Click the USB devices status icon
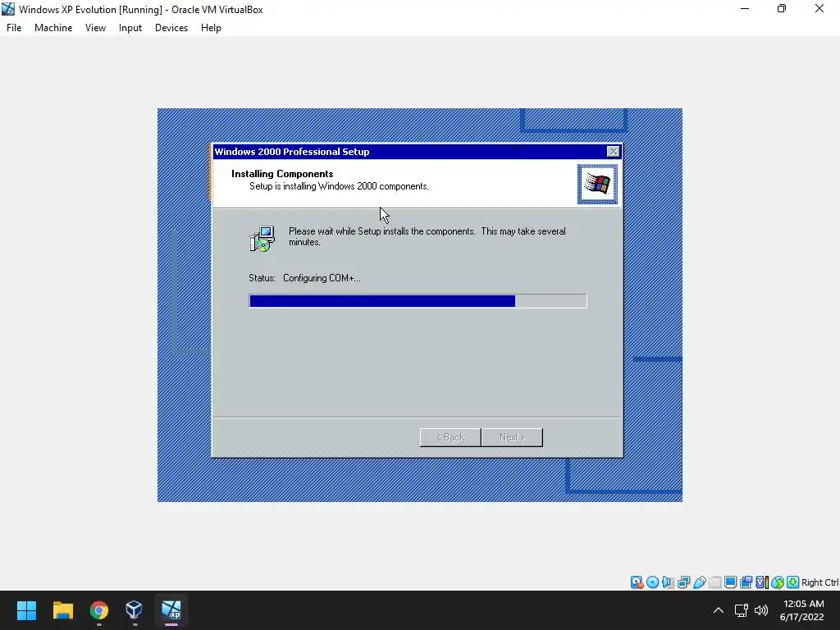The width and height of the screenshot is (840, 630). point(699,582)
